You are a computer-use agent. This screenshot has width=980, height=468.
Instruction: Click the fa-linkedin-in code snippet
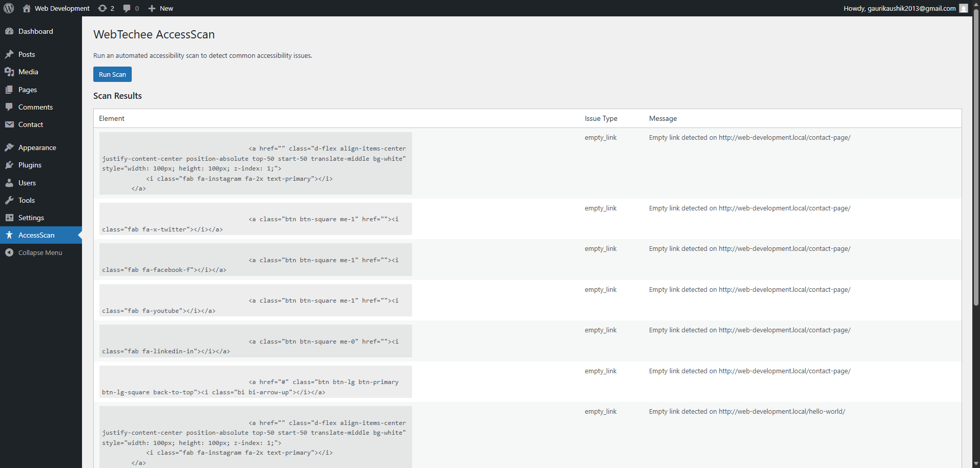click(256, 341)
